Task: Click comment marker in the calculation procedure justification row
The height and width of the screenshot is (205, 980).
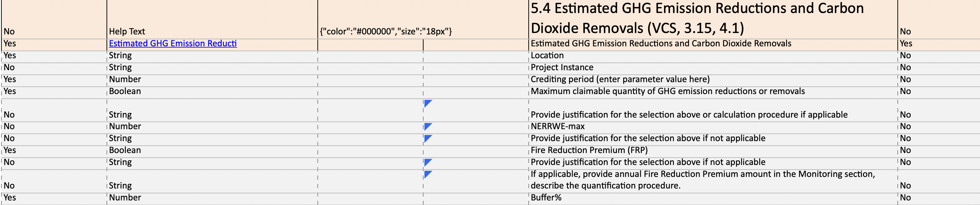Action: pos(428,103)
